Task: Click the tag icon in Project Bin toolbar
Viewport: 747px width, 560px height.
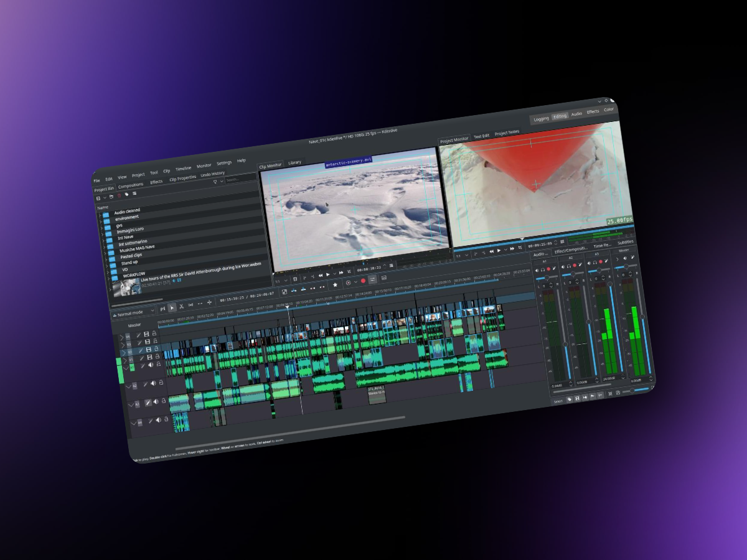Action: (x=126, y=195)
